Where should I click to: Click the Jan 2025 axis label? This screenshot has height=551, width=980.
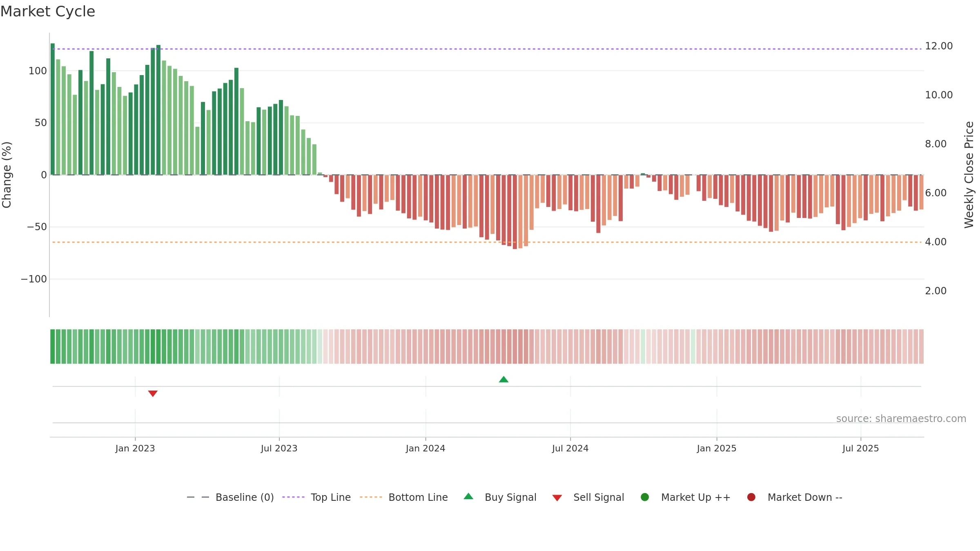[717, 449]
